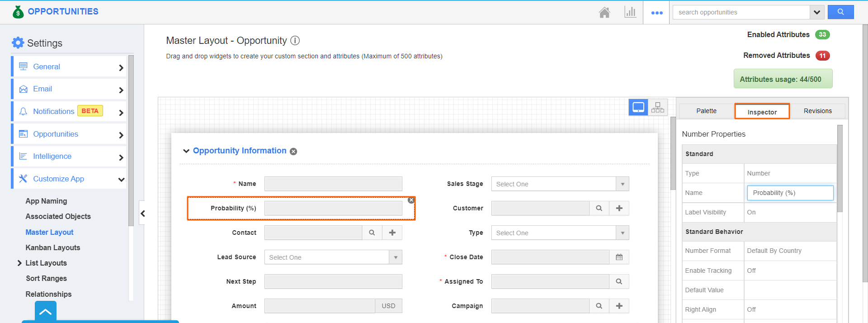
Task: Click the three dots more options icon
Action: 656,13
